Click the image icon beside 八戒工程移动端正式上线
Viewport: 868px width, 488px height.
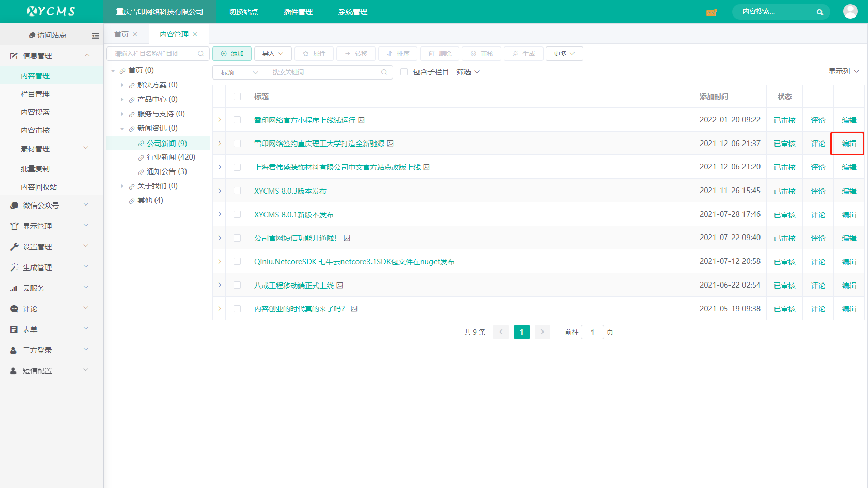340,286
